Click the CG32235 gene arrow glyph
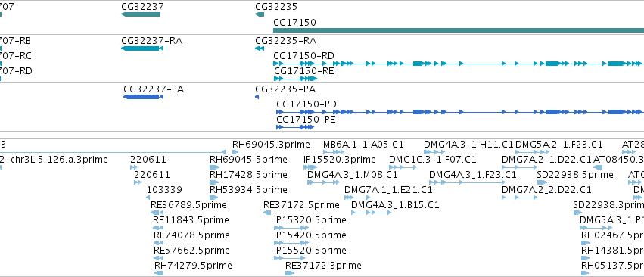This screenshot has height=277, width=644. [x=260, y=14]
